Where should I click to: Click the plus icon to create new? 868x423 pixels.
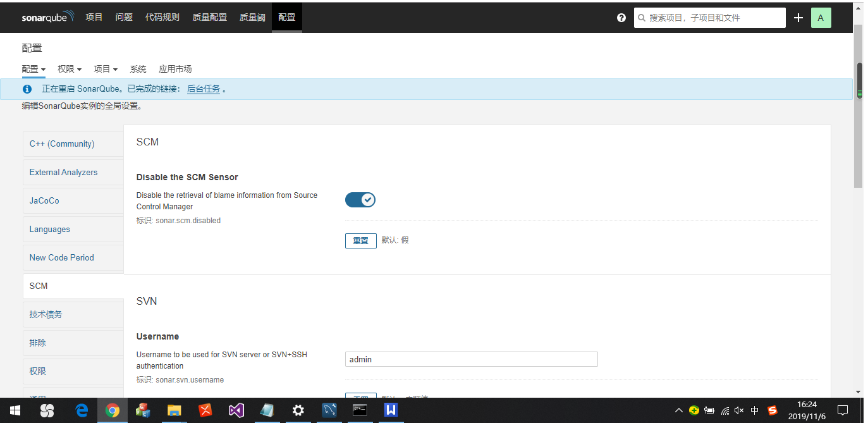(x=798, y=18)
